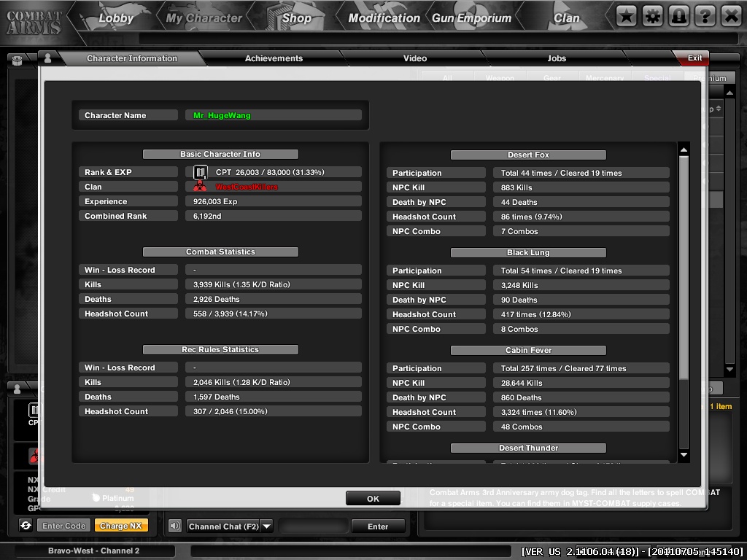Image resolution: width=747 pixels, height=560 pixels.
Task: Click the CPT 26,003 / 83,000 rank value
Action: pos(270,172)
